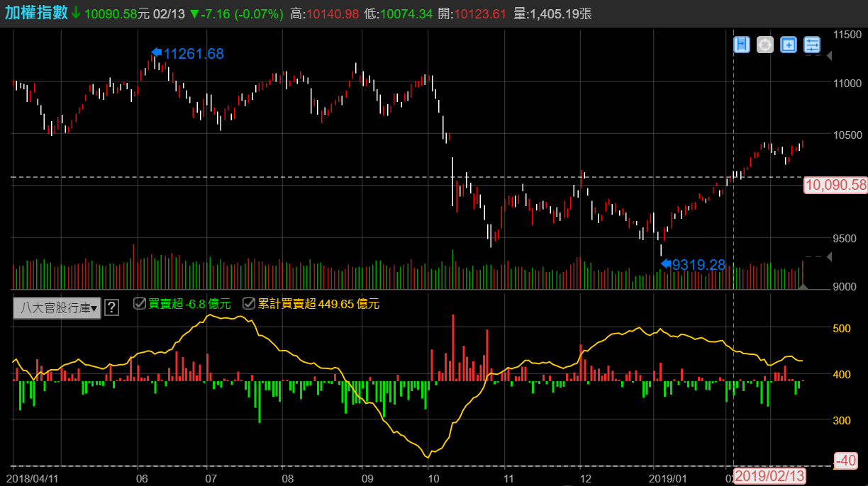The width and height of the screenshot is (868, 486).
Task: Click the 2018/04/11 start date on axis
Action: tap(36, 479)
